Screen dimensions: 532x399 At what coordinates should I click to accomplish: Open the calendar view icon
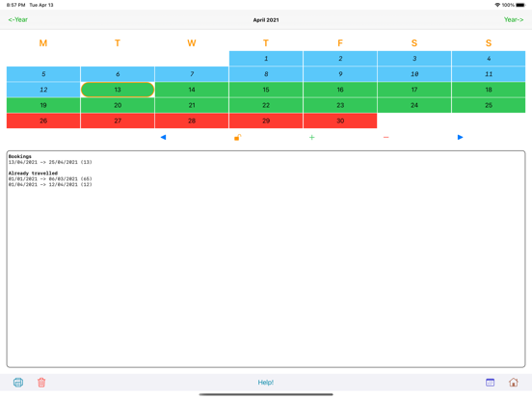pos(490,383)
